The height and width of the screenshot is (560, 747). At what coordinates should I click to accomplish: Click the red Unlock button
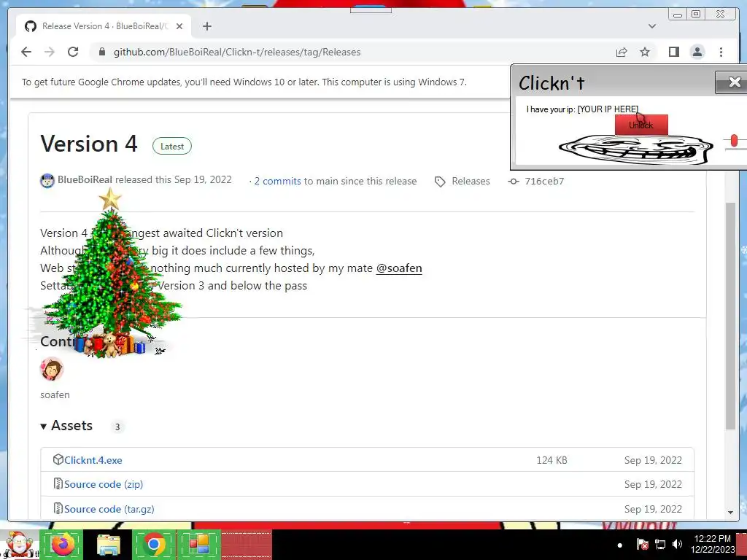point(641,125)
